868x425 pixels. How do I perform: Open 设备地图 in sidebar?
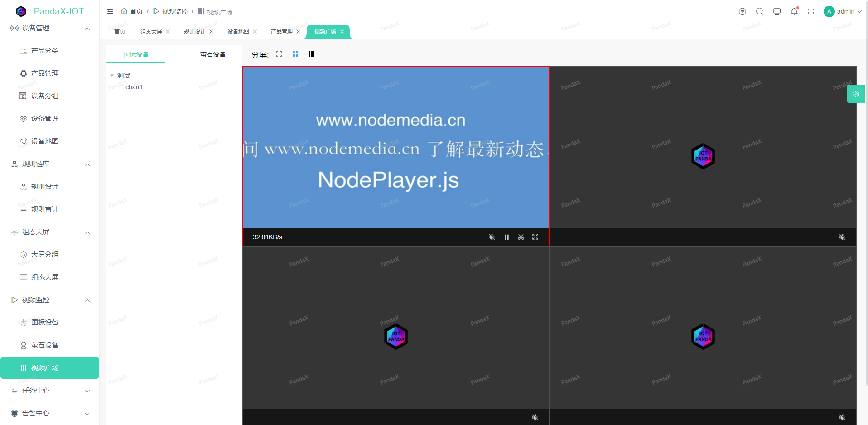pyautogui.click(x=50, y=141)
